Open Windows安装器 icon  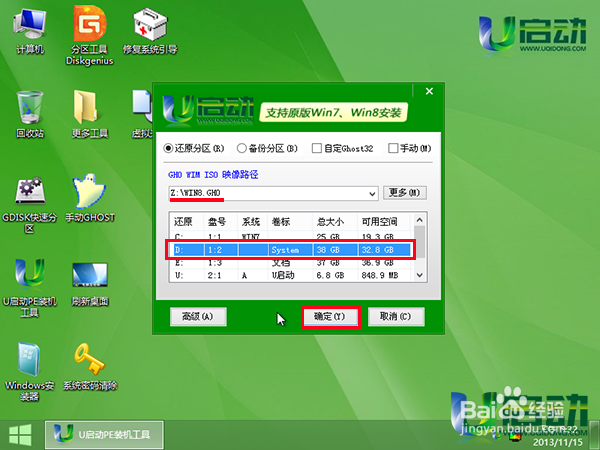tap(29, 372)
